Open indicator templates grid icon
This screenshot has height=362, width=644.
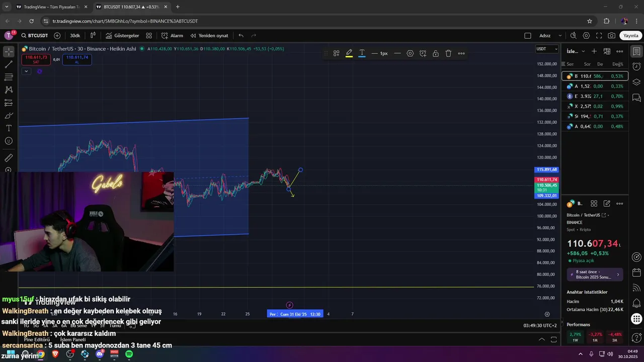(x=149, y=36)
